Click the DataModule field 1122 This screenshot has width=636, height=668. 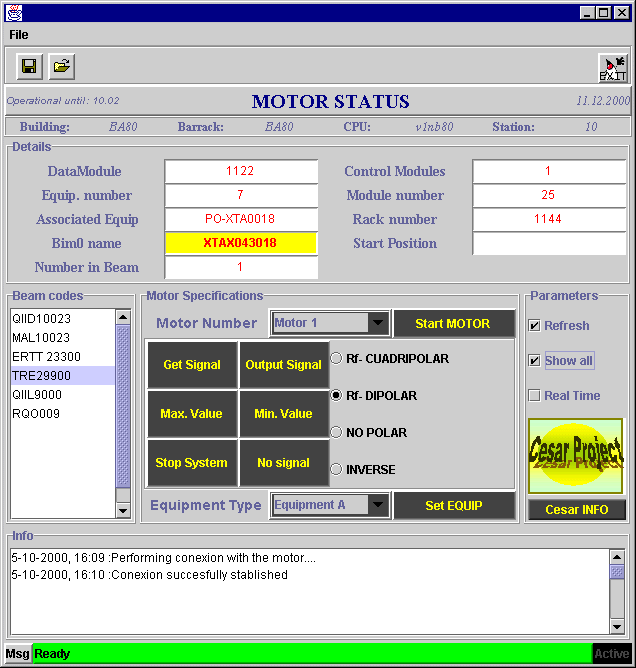coord(241,171)
